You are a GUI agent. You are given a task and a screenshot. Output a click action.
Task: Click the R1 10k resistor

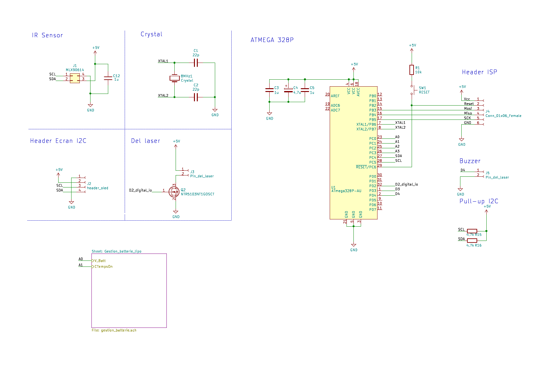pyautogui.click(x=411, y=70)
